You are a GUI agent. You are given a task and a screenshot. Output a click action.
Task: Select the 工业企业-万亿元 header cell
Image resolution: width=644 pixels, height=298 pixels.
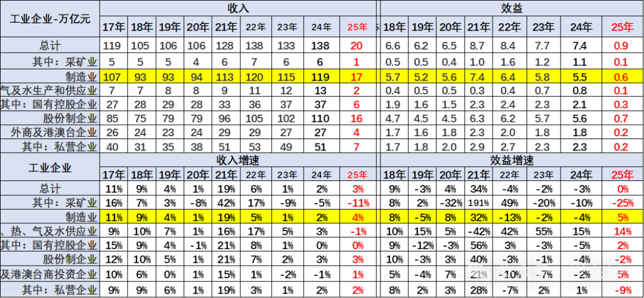coord(49,19)
